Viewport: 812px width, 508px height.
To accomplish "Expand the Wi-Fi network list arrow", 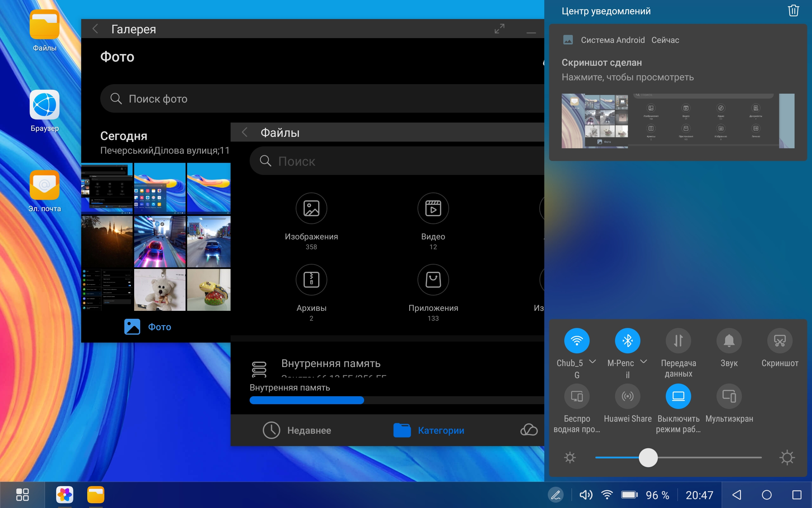I will [x=593, y=362].
